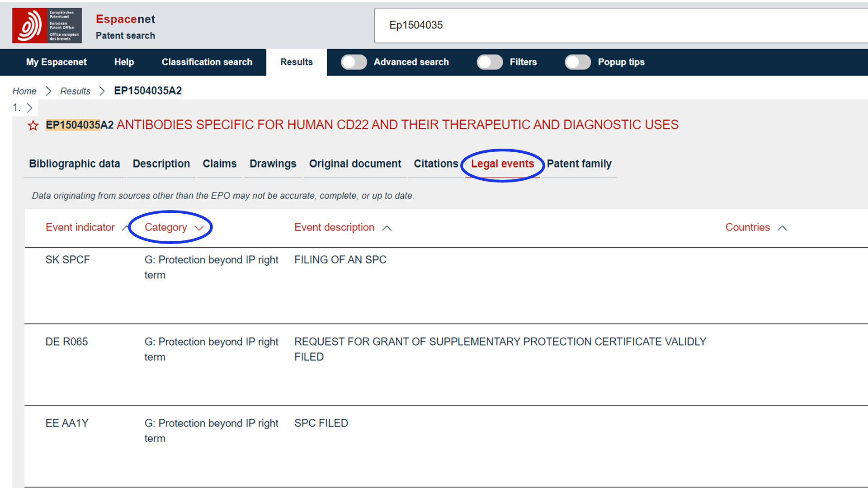Open the Original document tab
Screen dimensions: 868x488
(x=355, y=164)
